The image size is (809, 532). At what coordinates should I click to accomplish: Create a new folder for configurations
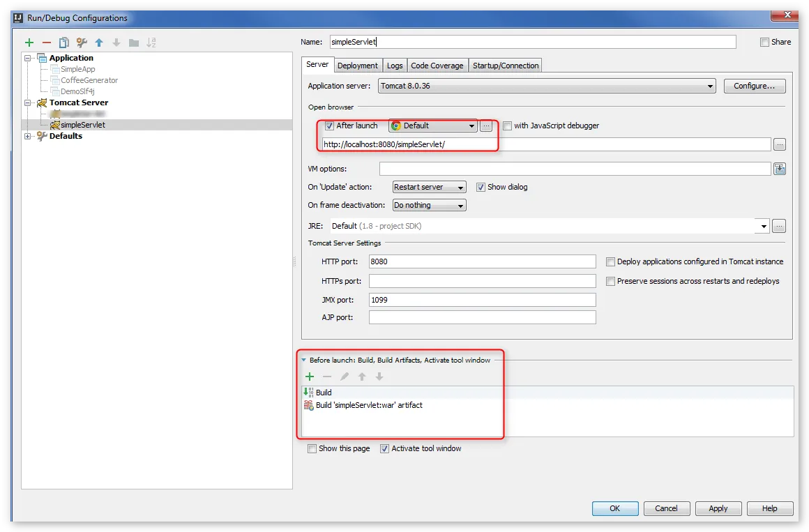(x=134, y=43)
